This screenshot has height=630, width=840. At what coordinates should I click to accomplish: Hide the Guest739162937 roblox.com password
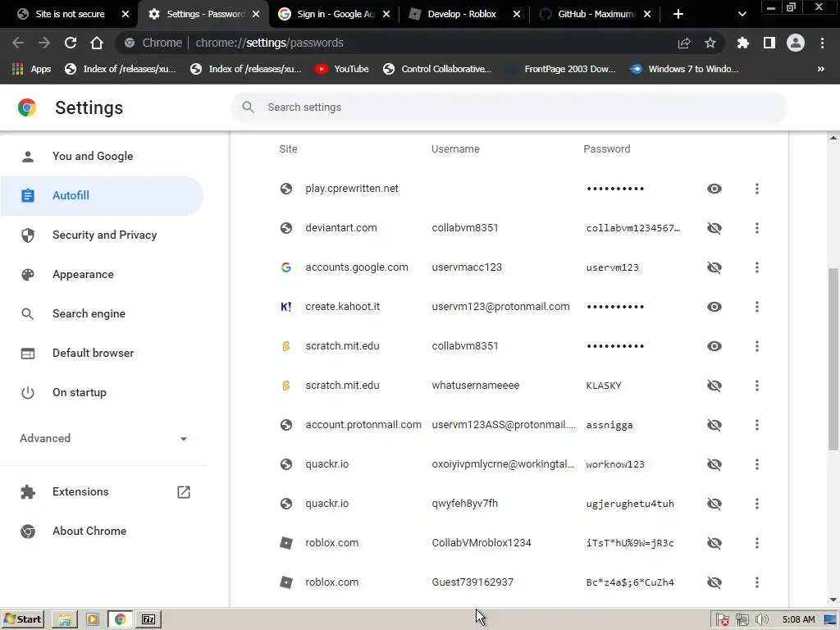click(714, 582)
